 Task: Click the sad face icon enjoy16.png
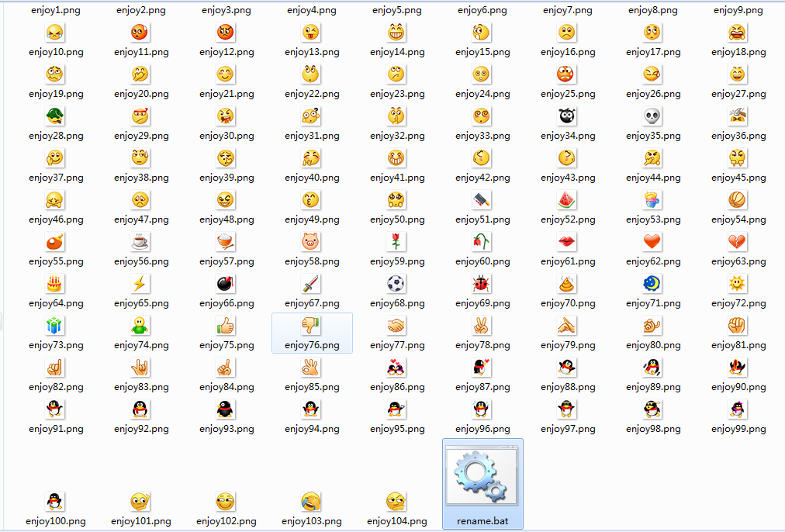tap(566, 33)
